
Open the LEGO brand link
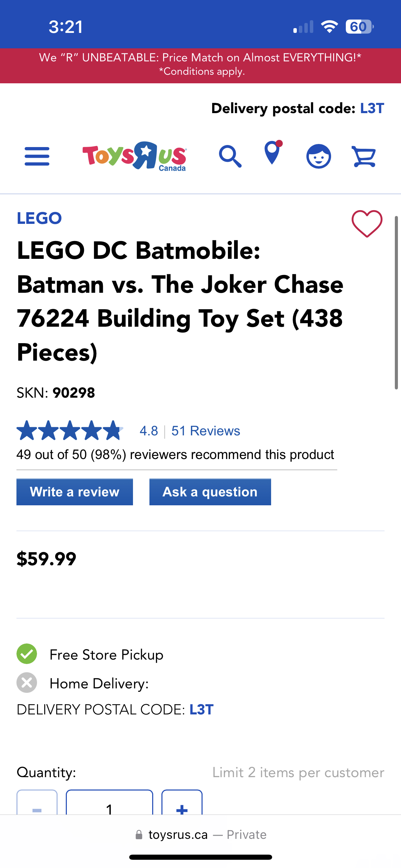click(39, 218)
